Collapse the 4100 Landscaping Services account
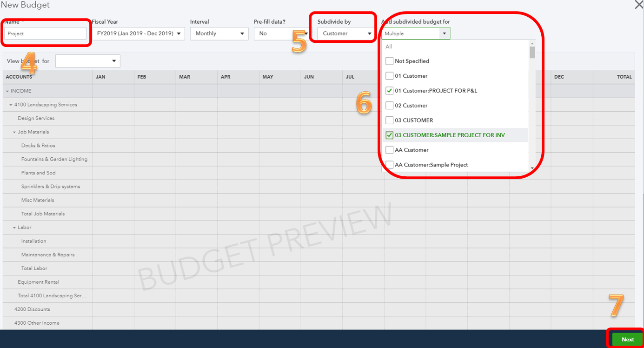The width and height of the screenshot is (644, 348). click(x=10, y=104)
